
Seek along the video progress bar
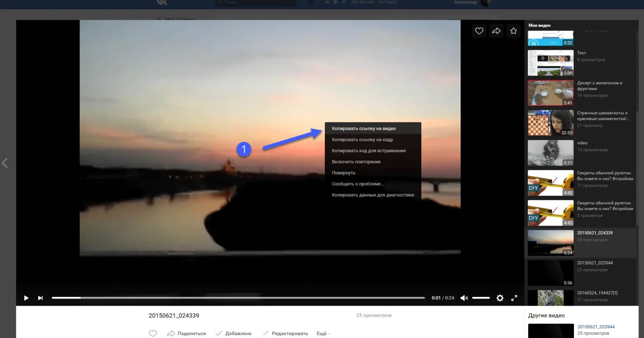238,298
